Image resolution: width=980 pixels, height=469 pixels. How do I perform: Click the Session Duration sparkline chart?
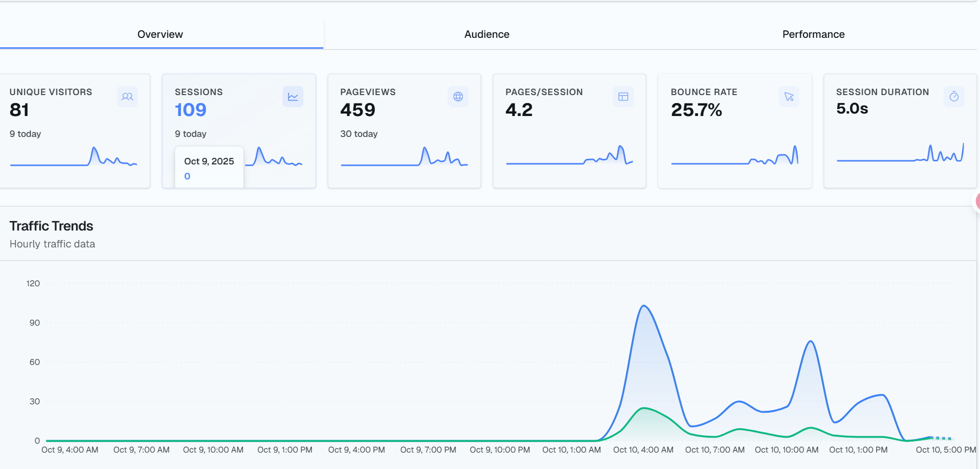[x=900, y=152]
